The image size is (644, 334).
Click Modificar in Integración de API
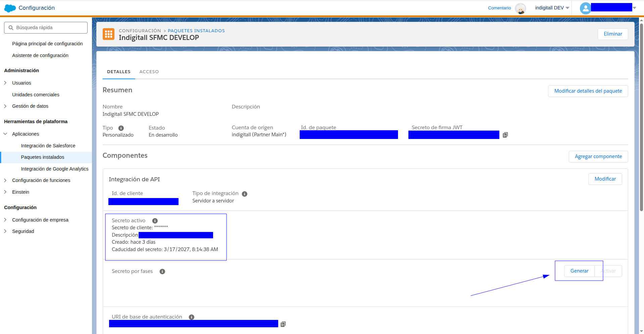(605, 179)
